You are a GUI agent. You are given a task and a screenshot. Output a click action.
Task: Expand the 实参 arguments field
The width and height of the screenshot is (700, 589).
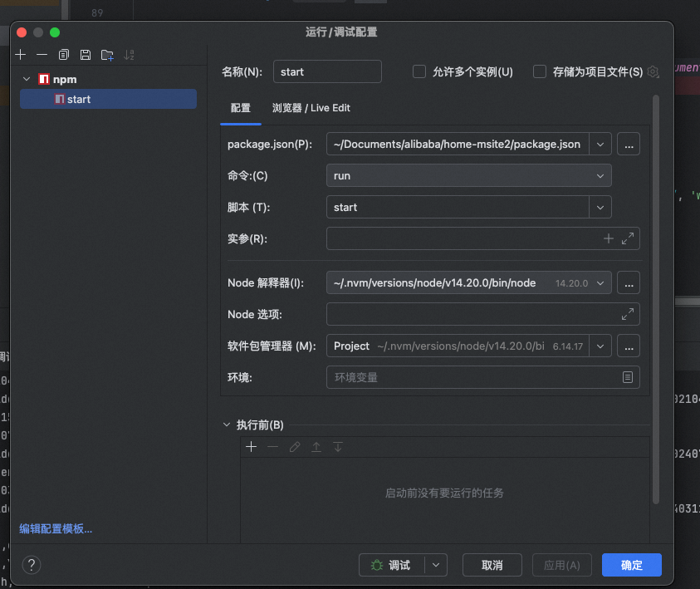(x=628, y=238)
